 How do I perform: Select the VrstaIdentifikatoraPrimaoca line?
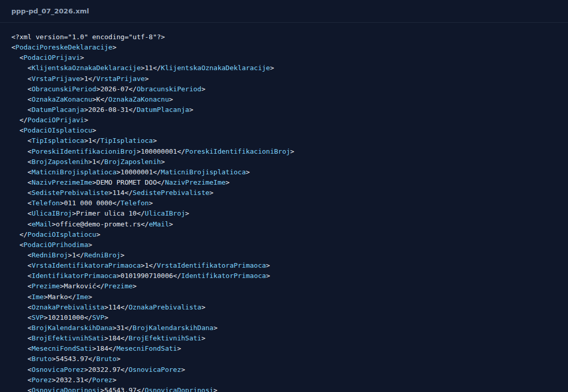[x=149, y=266]
